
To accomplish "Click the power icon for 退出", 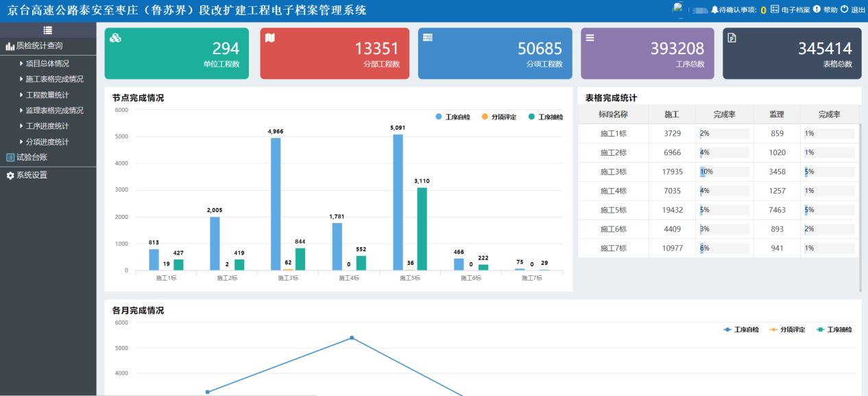I will (845, 10).
